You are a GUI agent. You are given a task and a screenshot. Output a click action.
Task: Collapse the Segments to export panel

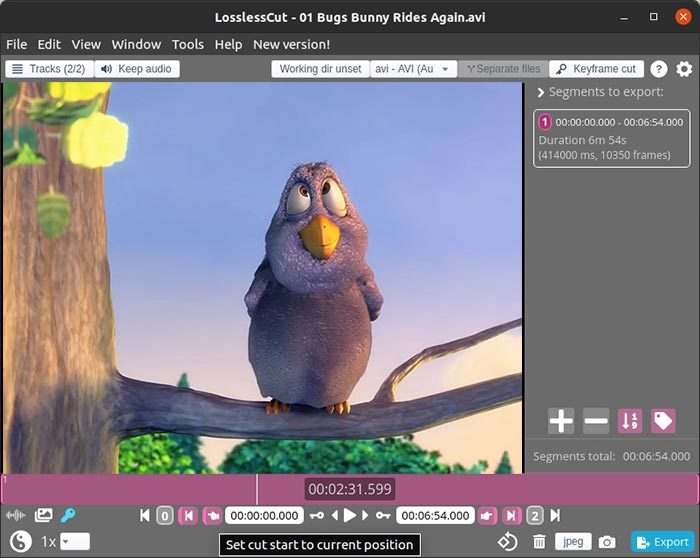pos(541,93)
